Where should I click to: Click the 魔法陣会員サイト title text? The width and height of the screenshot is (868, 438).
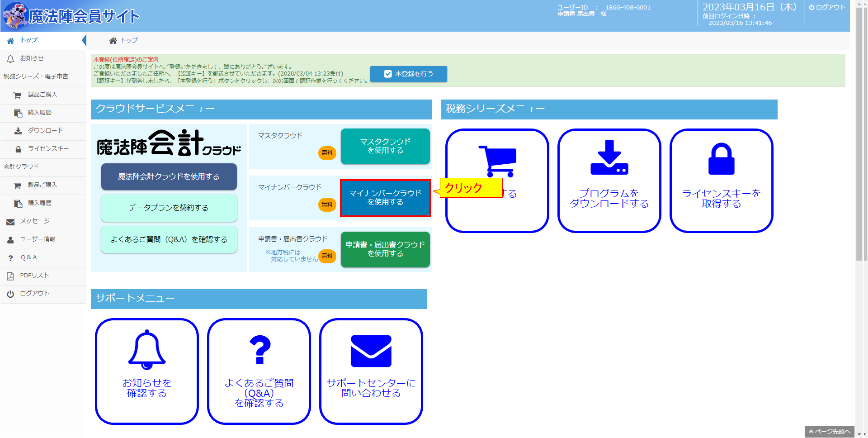point(84,16)
